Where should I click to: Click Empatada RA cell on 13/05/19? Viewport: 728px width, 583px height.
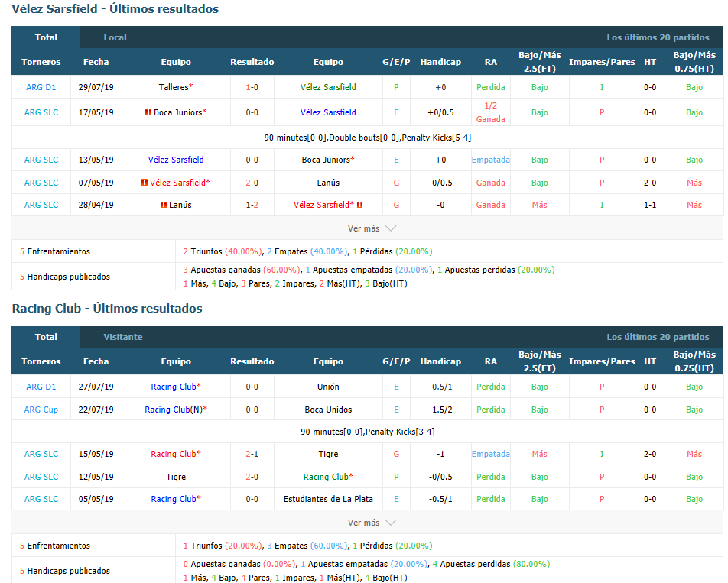(x=491, y=160)
